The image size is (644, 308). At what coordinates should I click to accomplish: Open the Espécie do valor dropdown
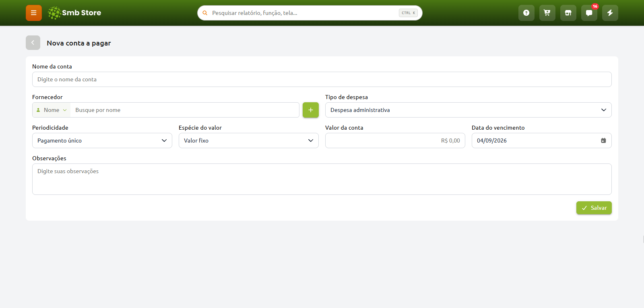coord(249,141)
